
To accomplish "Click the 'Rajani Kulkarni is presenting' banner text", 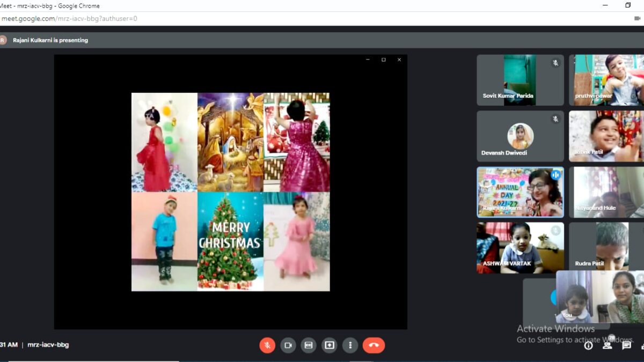I will pos(50,40).
